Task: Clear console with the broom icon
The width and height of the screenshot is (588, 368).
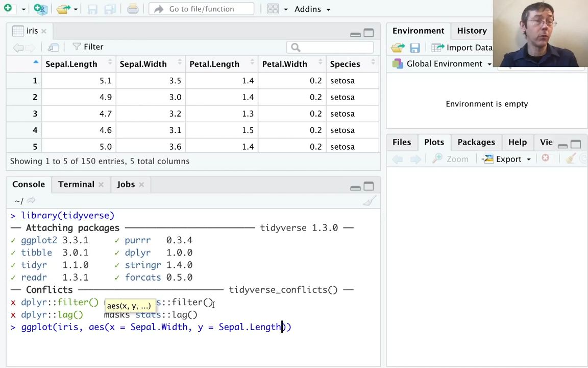Action: 369,201
